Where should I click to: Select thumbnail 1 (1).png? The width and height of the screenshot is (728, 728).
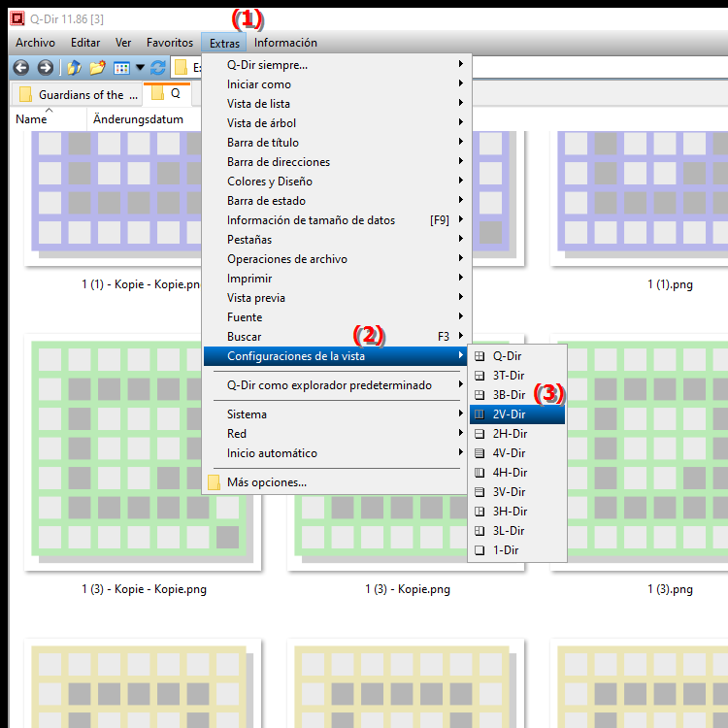click(x=640, y=198)
